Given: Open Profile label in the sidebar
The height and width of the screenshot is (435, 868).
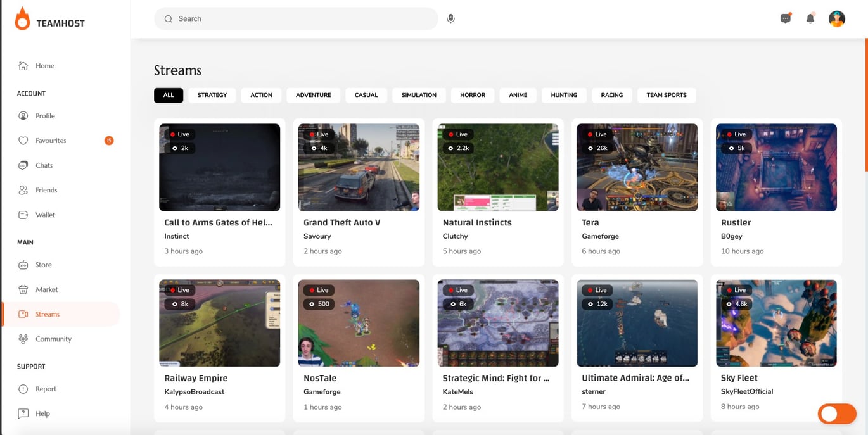Looking at the screenshot, I should [45, 116].
